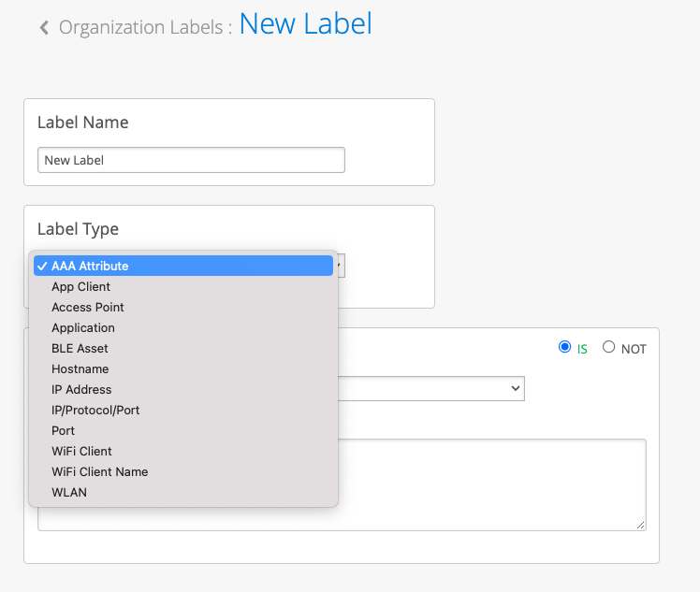
Task: Select BLE Asset option
Action: tap(80, 348)
